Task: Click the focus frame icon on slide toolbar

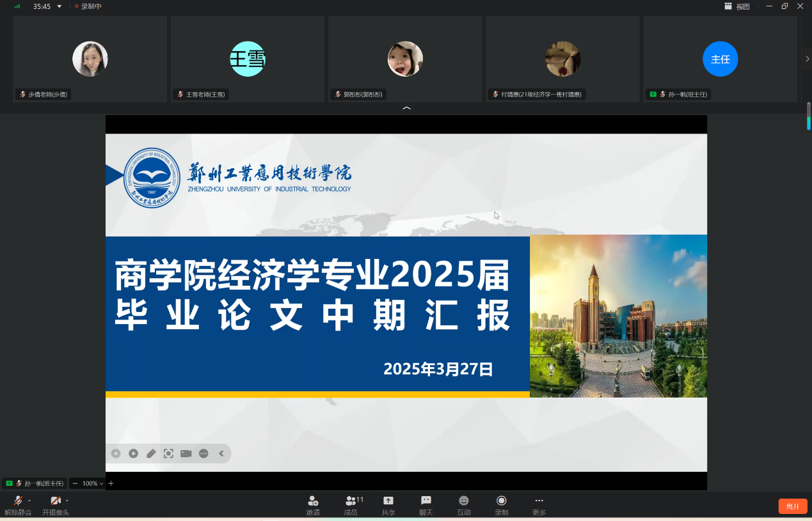Action: (x=168, y=453)
